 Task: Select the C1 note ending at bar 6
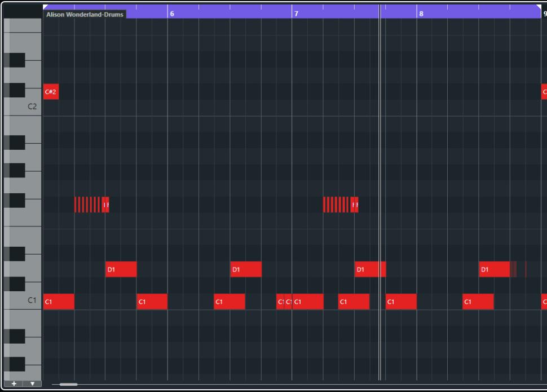(152, 302)
